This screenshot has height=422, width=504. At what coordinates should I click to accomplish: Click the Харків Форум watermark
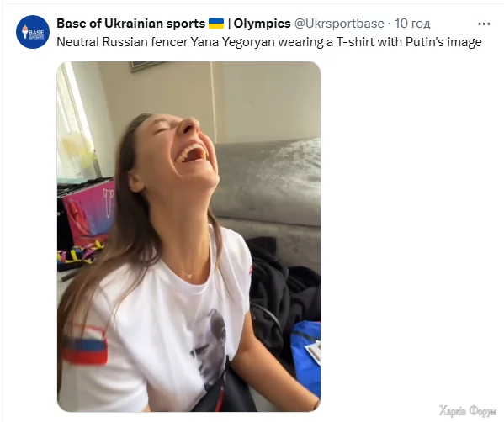tap(468, 411)
